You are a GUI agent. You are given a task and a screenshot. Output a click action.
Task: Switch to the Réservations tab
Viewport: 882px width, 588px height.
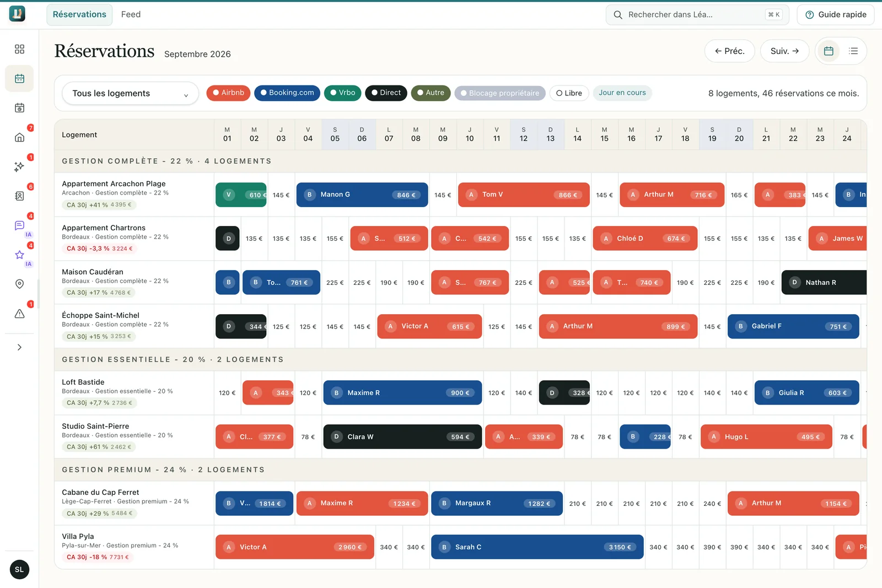pos(79,14)
